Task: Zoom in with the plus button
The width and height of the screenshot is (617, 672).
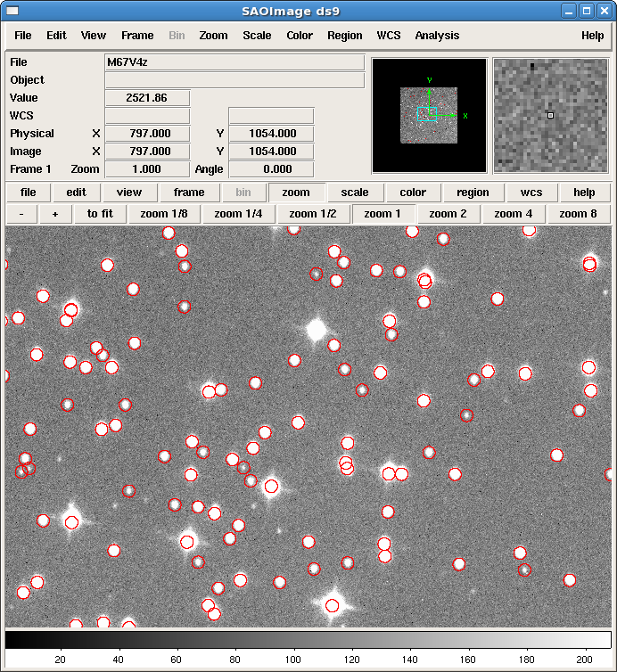Action: pyautogui.click(x=55, y=214)
